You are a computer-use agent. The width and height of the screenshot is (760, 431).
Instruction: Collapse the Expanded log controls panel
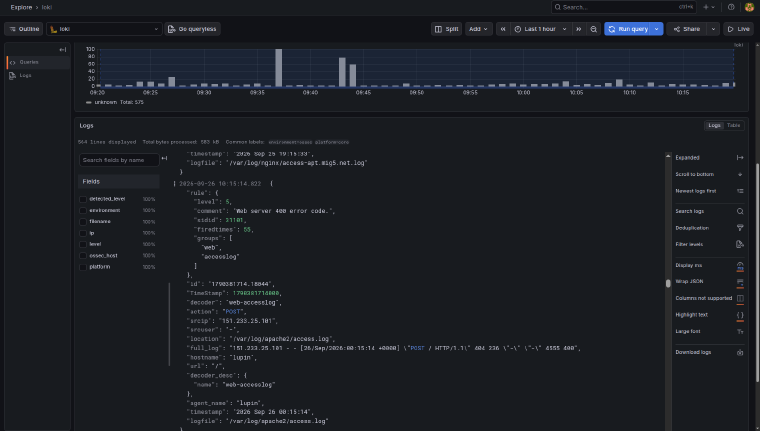pos(740,158)
